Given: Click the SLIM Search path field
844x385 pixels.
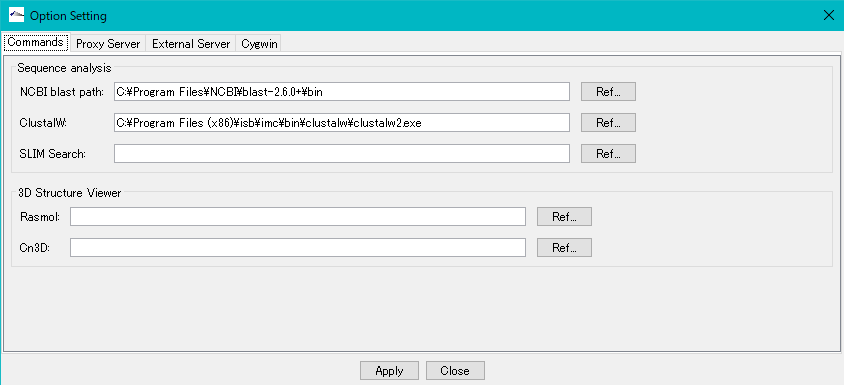Looking at the screenshot, I should [342, 153].
